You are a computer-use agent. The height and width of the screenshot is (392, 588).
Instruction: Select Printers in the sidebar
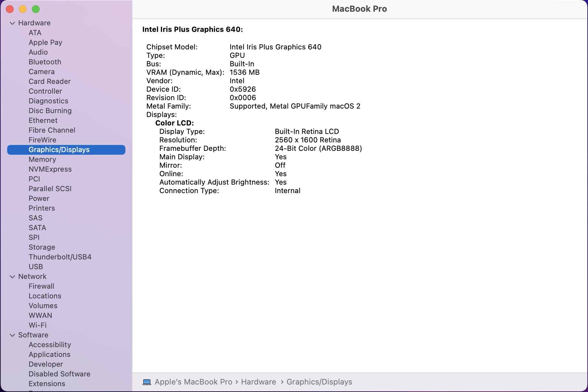click(42, 208)
